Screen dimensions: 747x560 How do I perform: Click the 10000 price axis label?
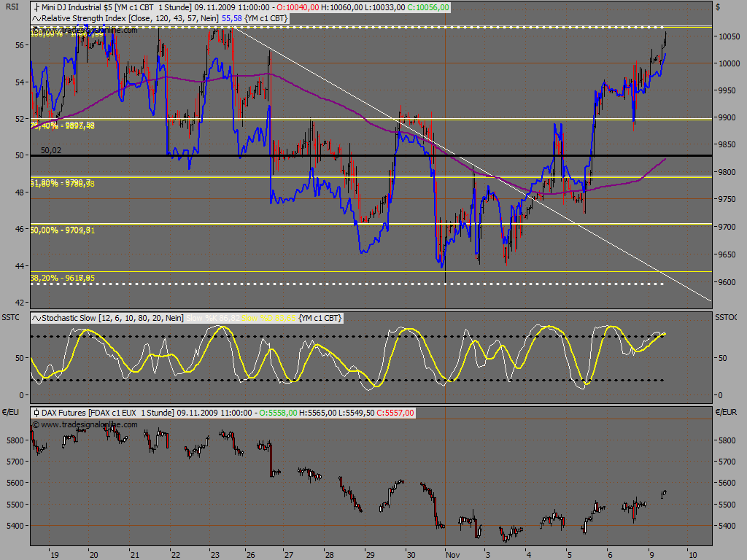pyautogui.click(x=729, y=64)
